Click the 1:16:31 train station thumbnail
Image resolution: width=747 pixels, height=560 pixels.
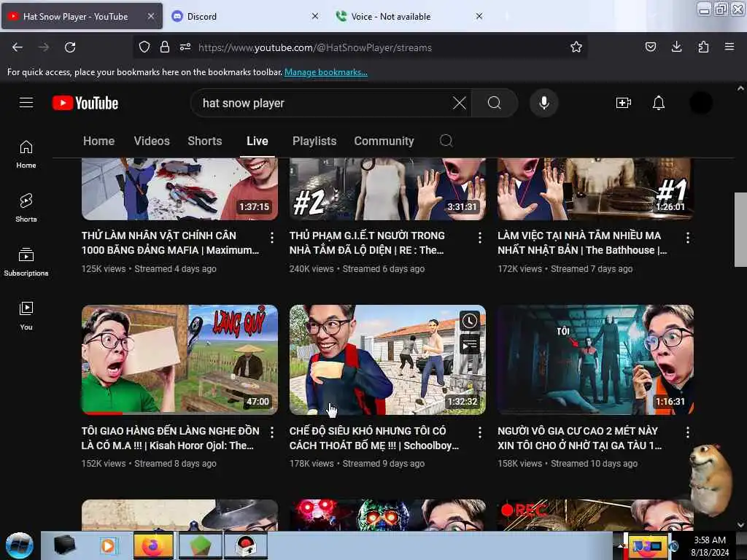(x=595, y=359)
